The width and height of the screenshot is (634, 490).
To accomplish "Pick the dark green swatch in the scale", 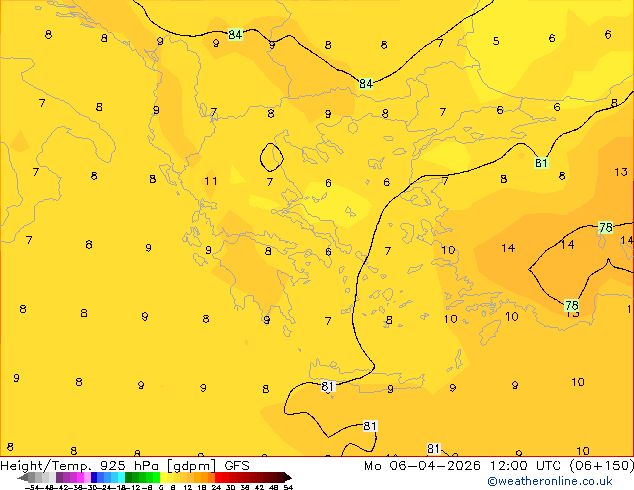I will pos(129,477).
